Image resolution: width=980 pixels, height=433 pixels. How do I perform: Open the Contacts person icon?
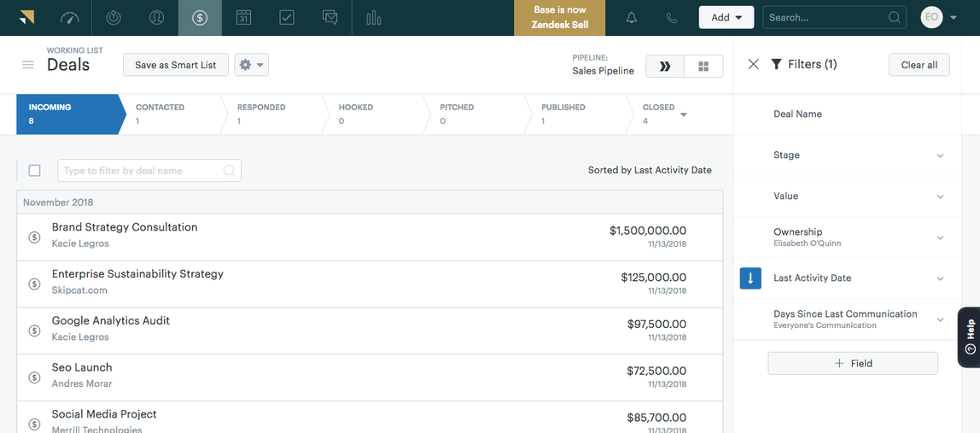pos(156,18)
